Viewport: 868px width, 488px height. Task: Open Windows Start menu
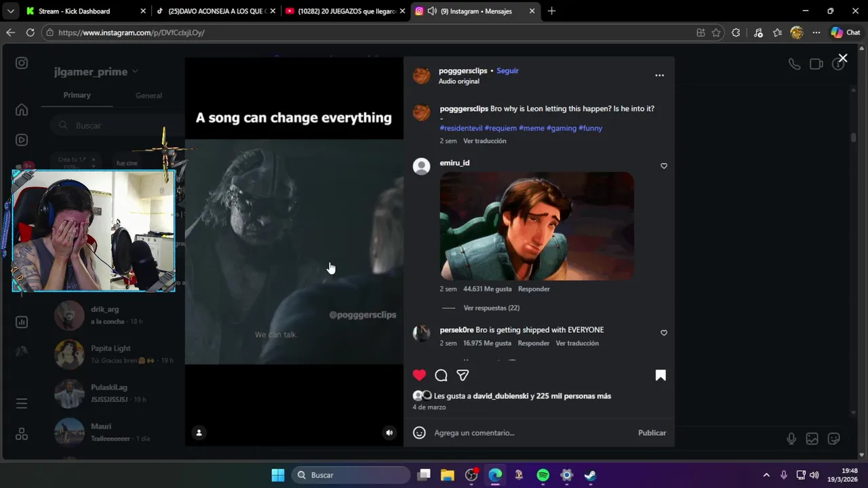coord(278,475)
